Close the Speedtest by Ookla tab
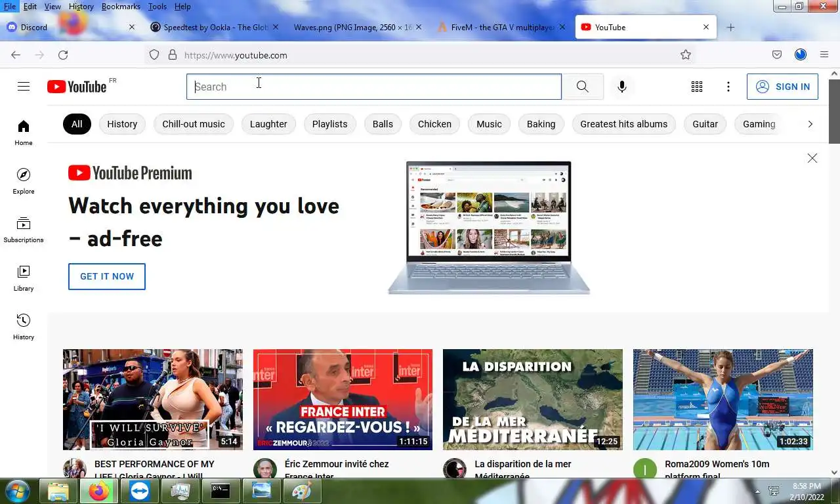This screenshot has width=840, height=504. (x=276, y=28)
